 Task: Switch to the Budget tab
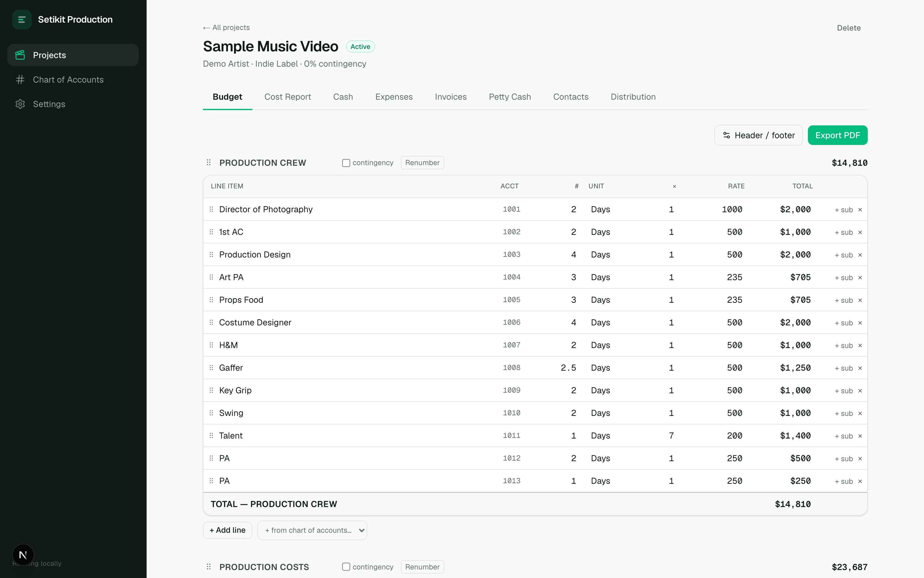click(227, 97)
